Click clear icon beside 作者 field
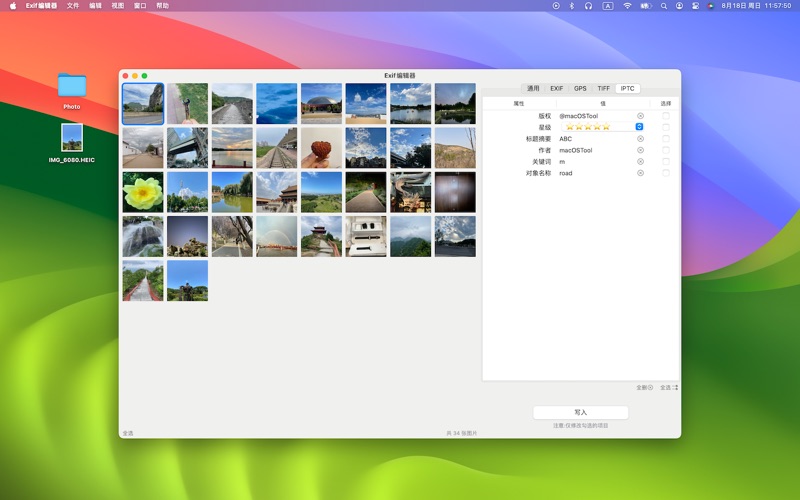The image size is (800, 500). [x=641, y=150]
